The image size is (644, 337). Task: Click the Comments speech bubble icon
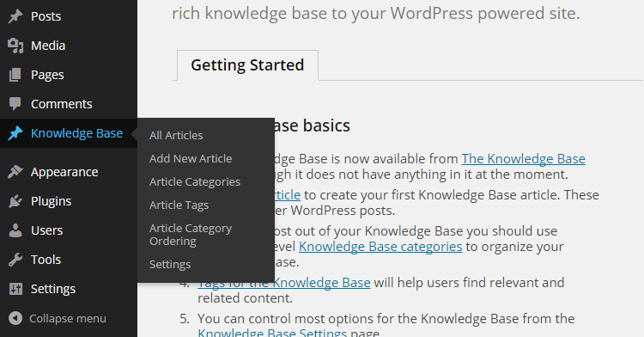15,104
